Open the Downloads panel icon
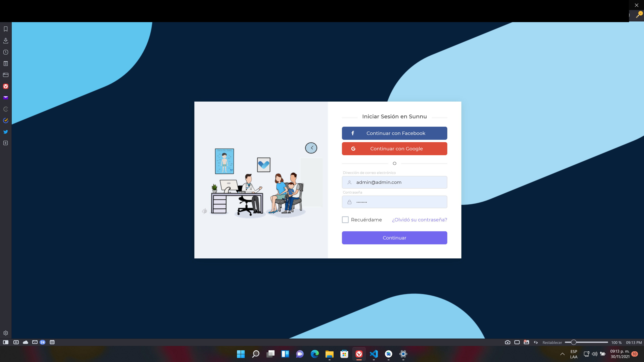This screenshot has height=362, width=644. [6, 40]
